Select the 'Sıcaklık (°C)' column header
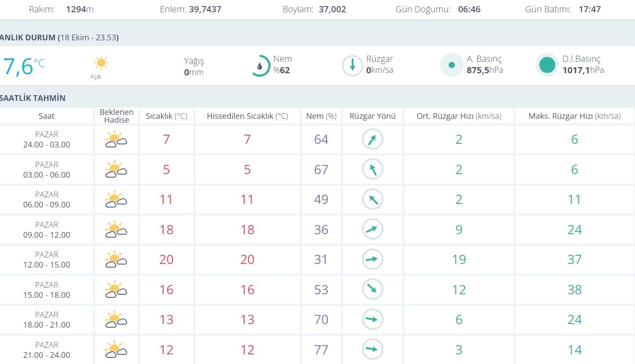 166,116
